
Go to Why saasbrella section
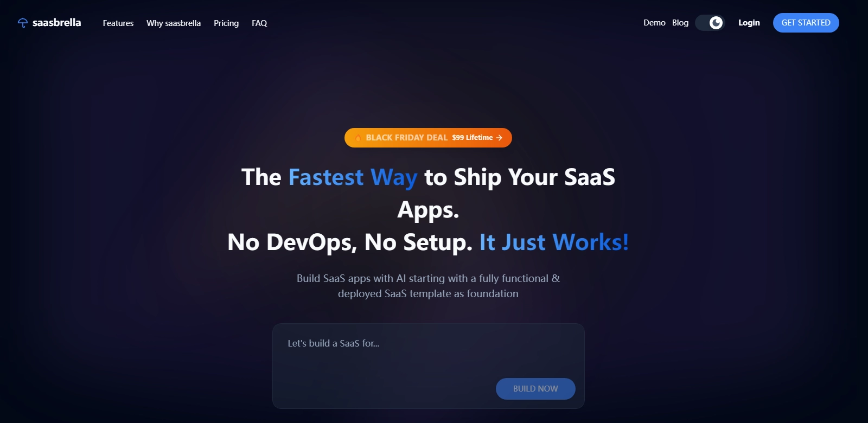(x=174, y=23)
